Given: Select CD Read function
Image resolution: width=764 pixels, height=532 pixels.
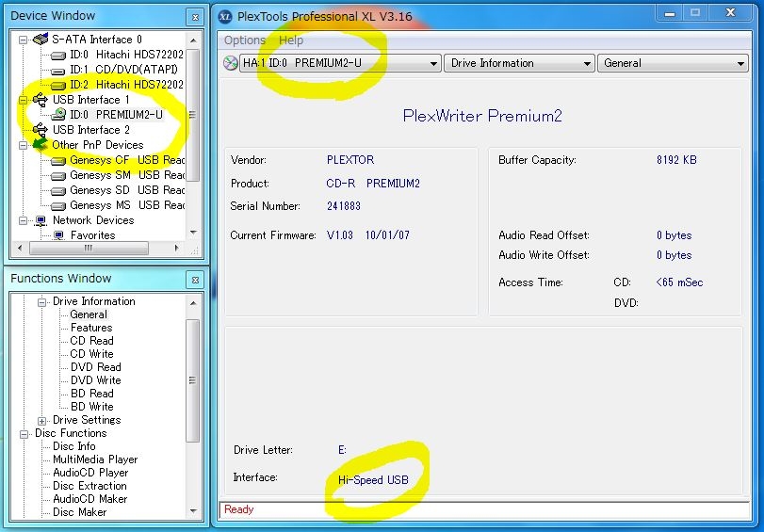Looking at the screenshot, I should 91,341.
